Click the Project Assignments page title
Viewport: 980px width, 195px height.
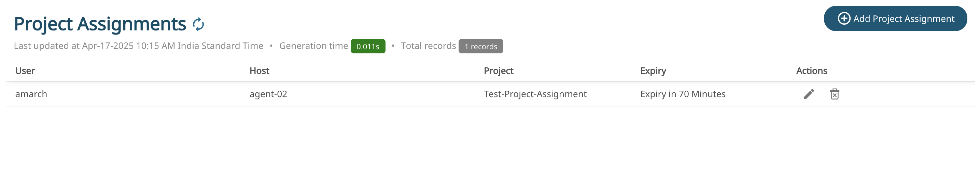point(100,24)
